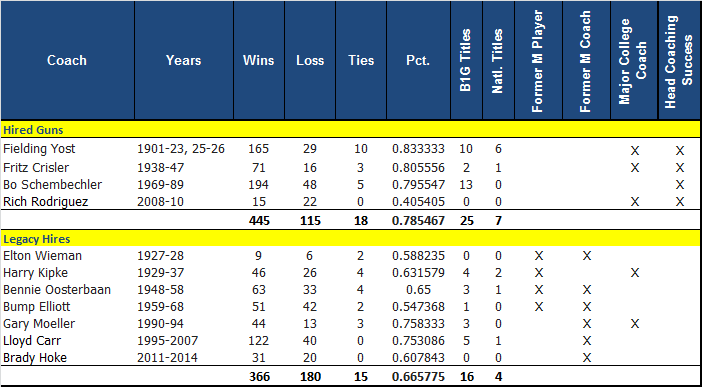Click the Gary Moeller name cell
The image size is (702, 387).
[39, 324]
